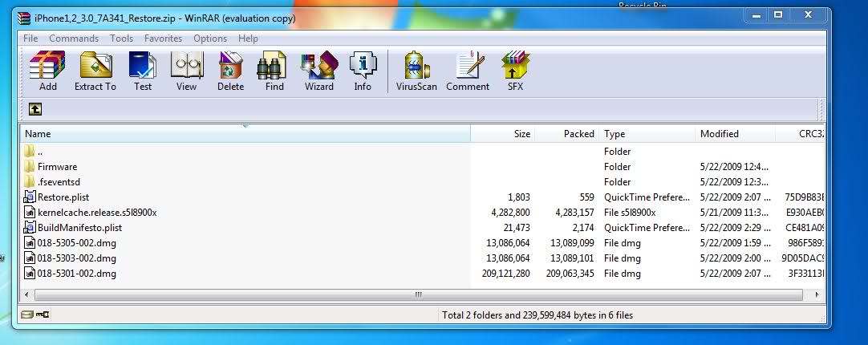Sort by Type column header
868x345 pixels.
click(647, 133)
